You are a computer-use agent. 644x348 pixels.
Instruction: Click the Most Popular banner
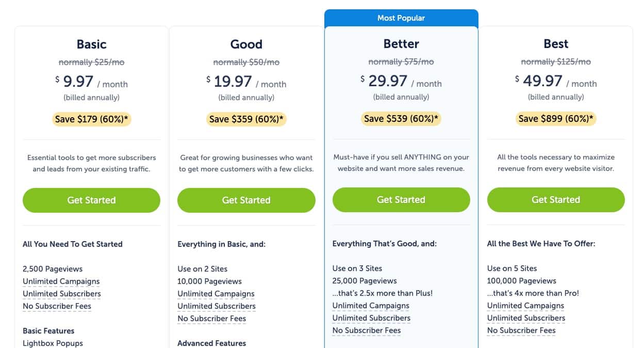click(x=401, y=18)
